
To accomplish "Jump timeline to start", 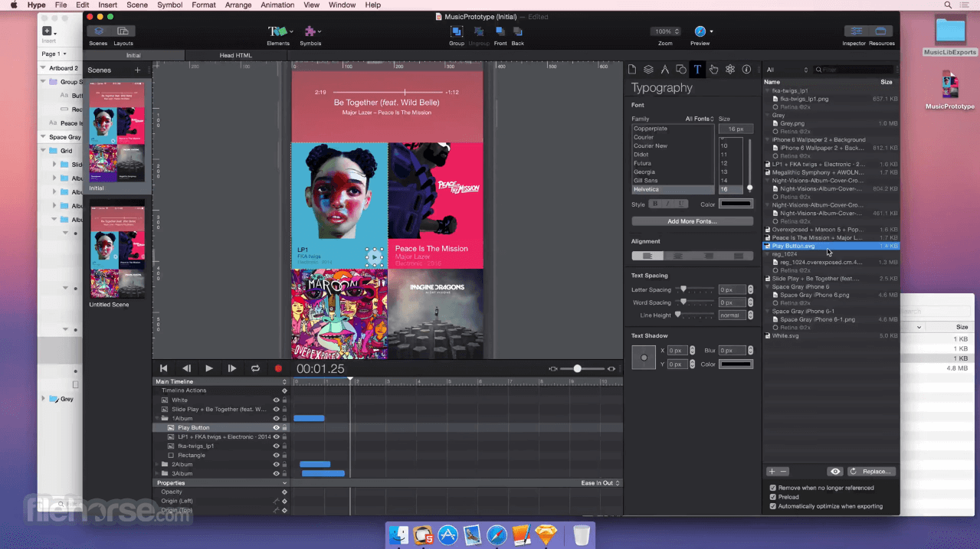I will click(x=163, y=368).
